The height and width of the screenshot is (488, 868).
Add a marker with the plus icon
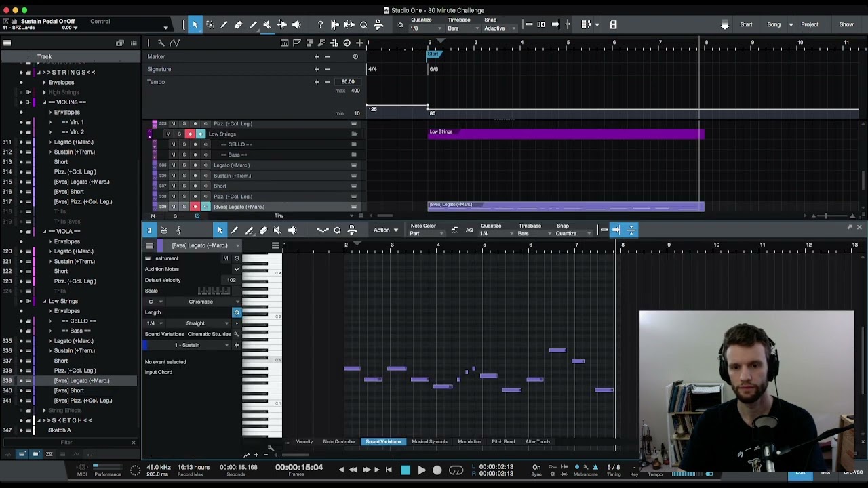tap(316, 56)
